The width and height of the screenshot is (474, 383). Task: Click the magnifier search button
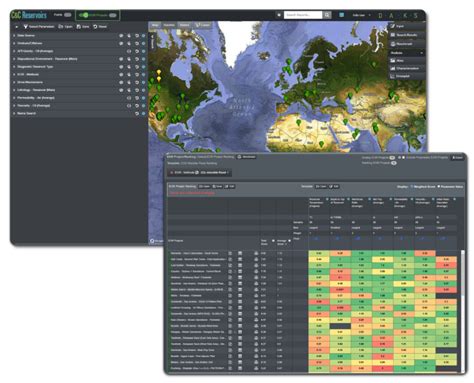327,15
